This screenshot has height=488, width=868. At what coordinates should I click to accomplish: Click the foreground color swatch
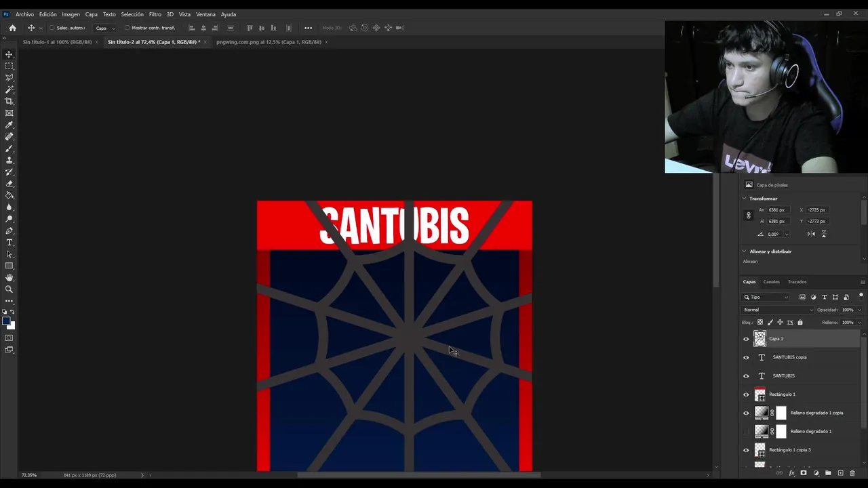[x=6, y=321]
